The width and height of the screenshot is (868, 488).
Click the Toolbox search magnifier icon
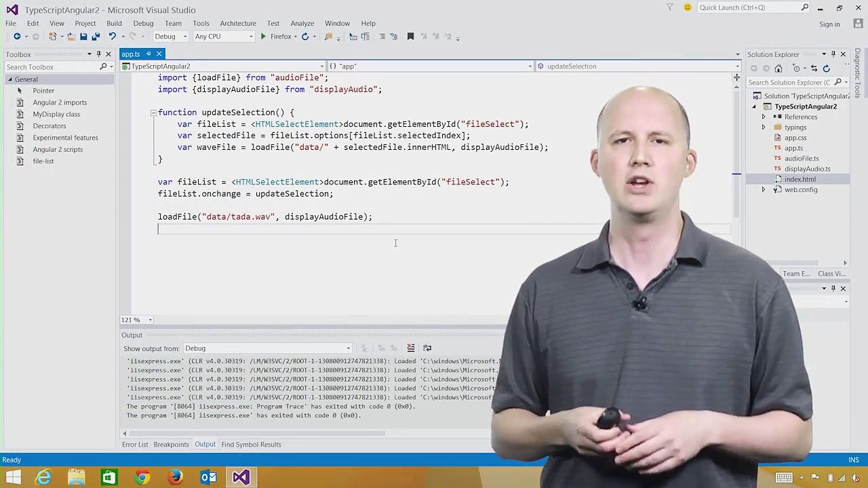point(103,67)
